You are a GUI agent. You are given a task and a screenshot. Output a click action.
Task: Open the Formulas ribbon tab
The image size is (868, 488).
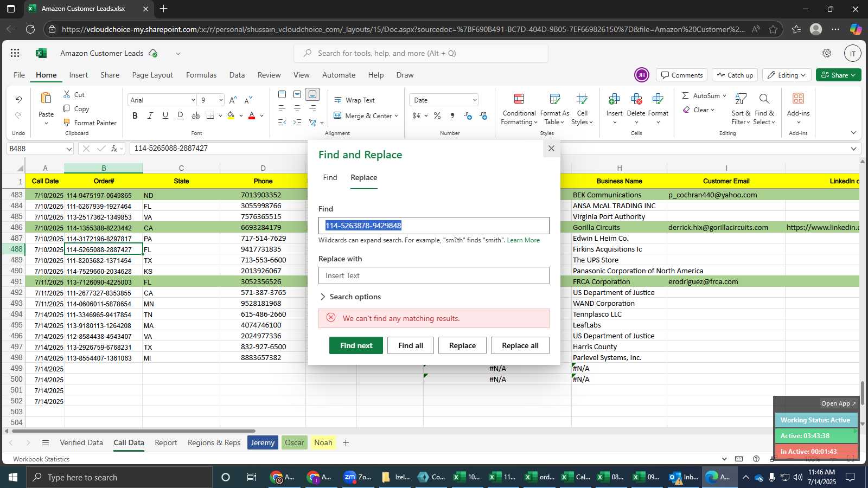coord(201,75)
